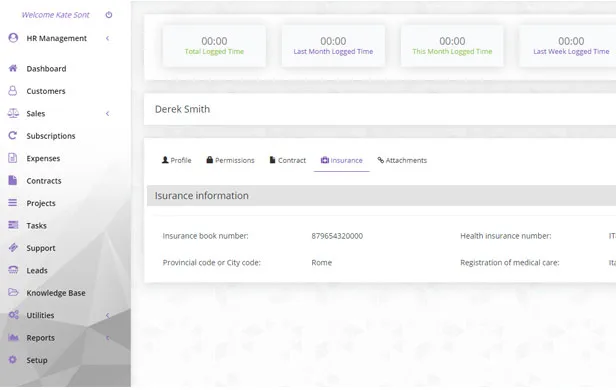Click the Attachments tab paperclip icon

click(x=381, y=160)
